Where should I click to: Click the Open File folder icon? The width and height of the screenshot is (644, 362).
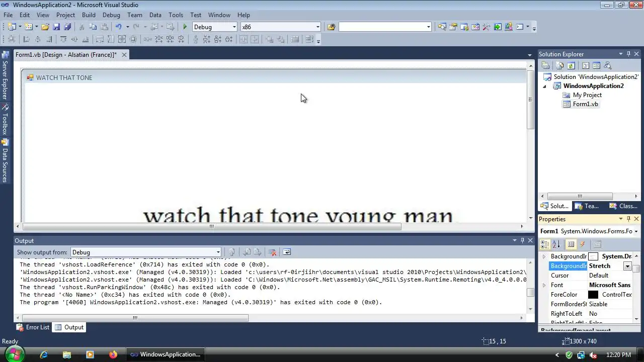click(45, 27)
